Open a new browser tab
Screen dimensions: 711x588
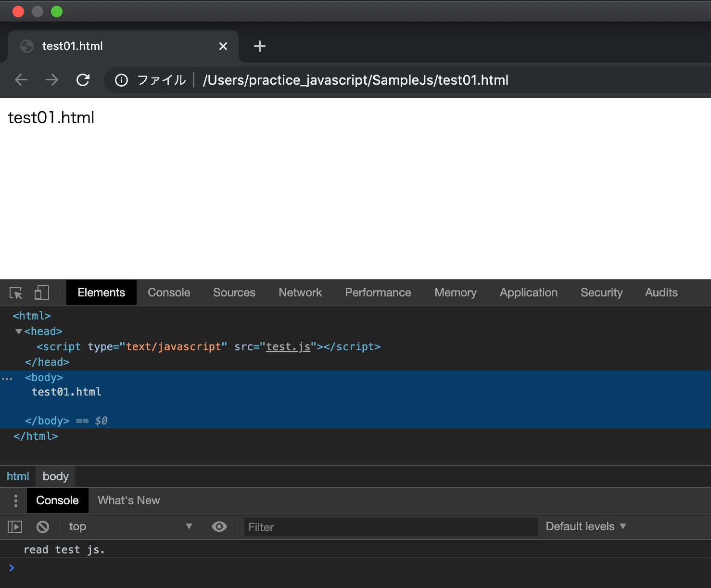(260, 46)
